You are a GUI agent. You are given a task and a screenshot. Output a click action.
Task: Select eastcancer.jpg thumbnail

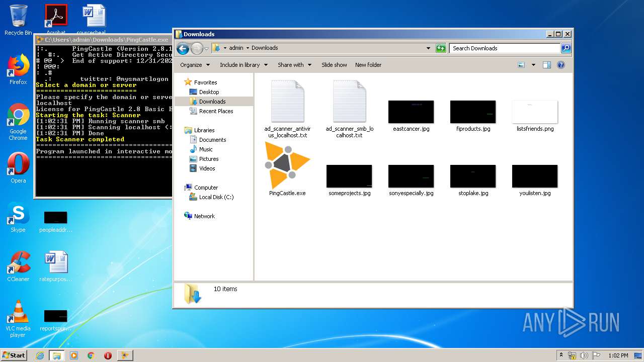(x=411, y=116)
